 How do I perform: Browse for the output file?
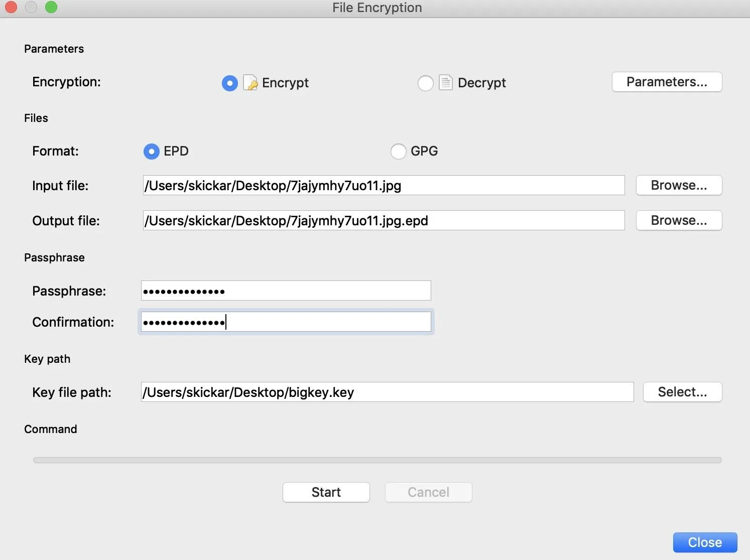point(679,220)
